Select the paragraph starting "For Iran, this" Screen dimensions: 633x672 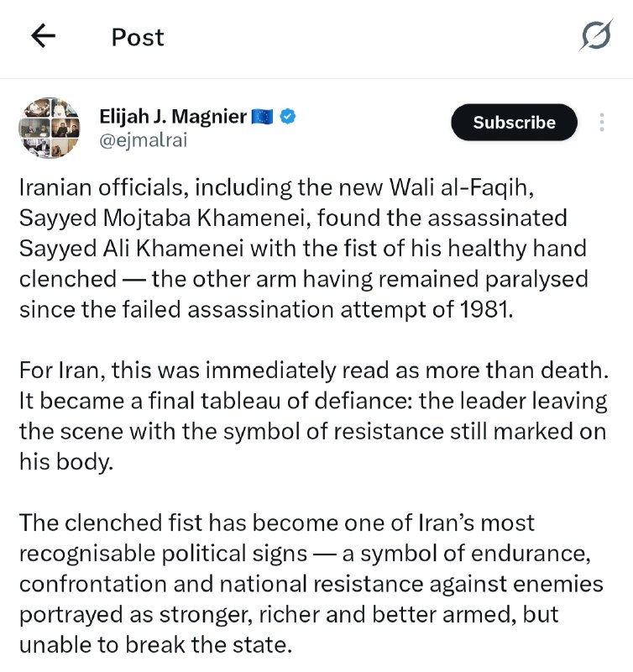pos(313,416)
